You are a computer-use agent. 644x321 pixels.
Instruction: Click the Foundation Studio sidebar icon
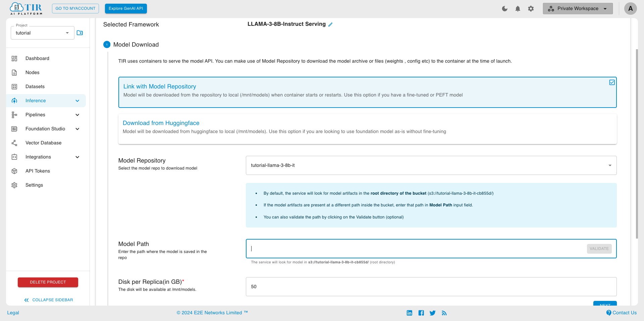click(14, 129)
